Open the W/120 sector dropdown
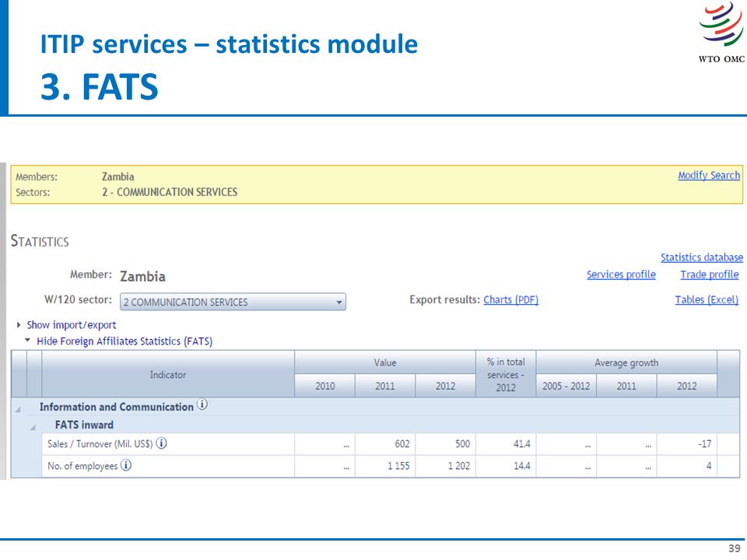This screenshot has height=560, width=747. [x=233, y=302]
